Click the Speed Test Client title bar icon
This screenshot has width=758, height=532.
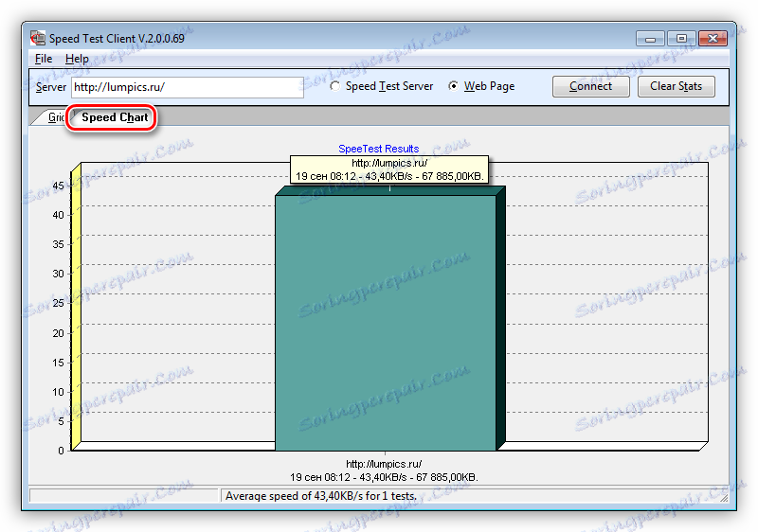(x=38, y=38)
